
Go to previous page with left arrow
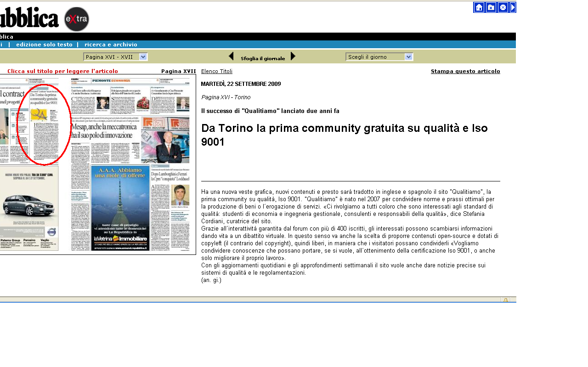coord(232,56)
